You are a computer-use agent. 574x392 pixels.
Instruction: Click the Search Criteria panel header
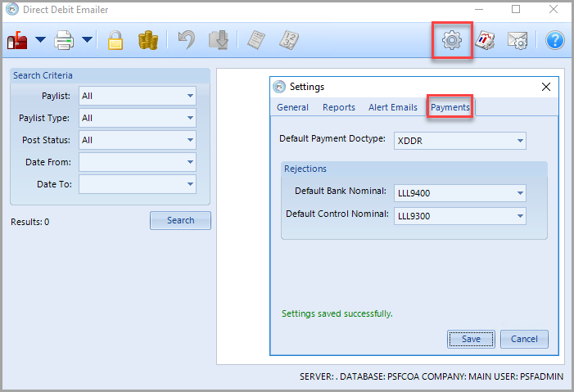coord(110,75)
